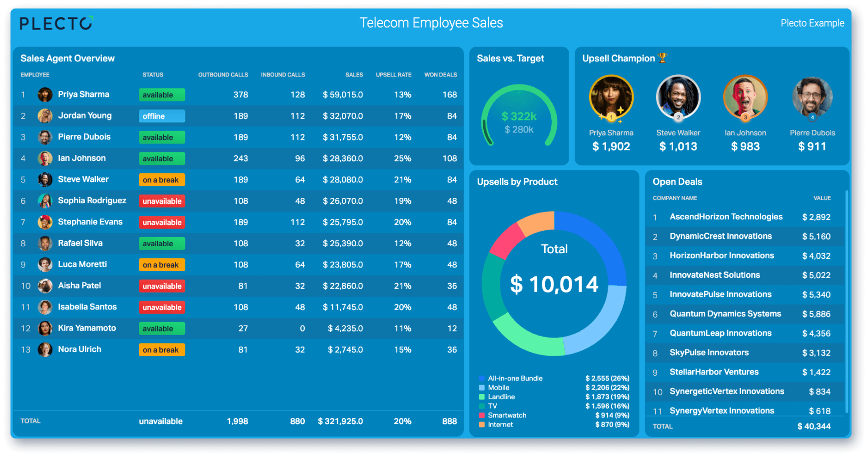Click Jordan Young's offline status badge
Image resolution: width=868 pixels, height=457 pixels.
pos(162,116)
